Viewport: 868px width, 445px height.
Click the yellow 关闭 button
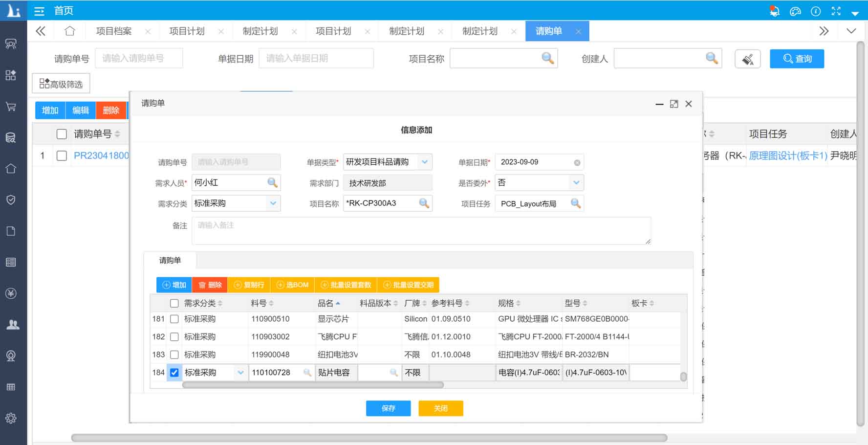point(441,408)
